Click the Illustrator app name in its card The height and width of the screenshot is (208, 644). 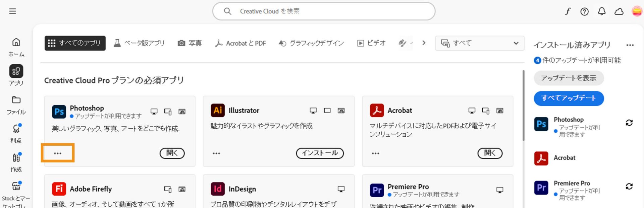pyautogui.click(x=244, y=111)
